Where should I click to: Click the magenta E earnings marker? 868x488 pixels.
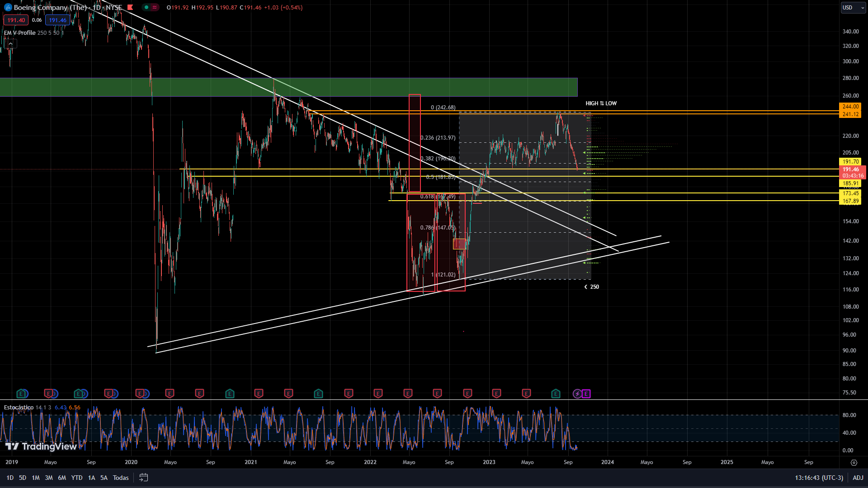click(586, 394)
